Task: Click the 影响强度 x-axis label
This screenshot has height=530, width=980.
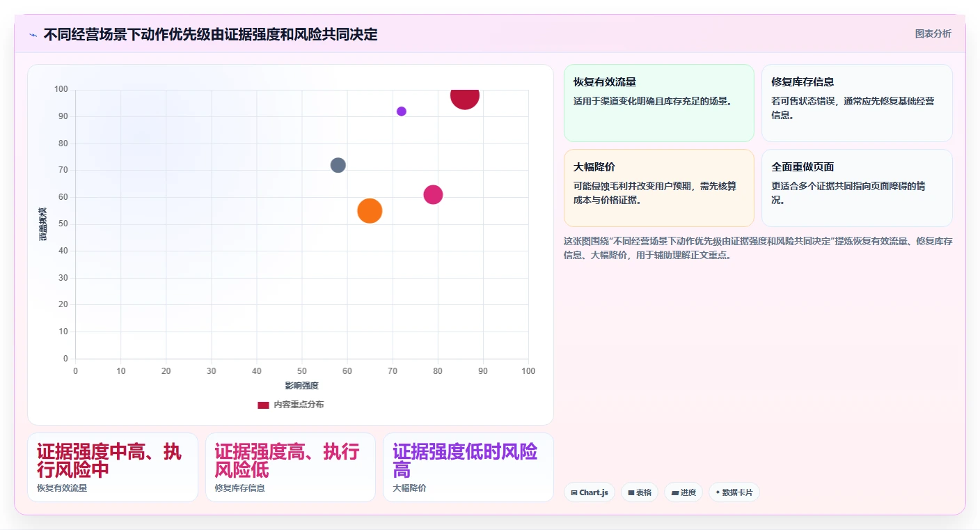Action: pos(301,386)
